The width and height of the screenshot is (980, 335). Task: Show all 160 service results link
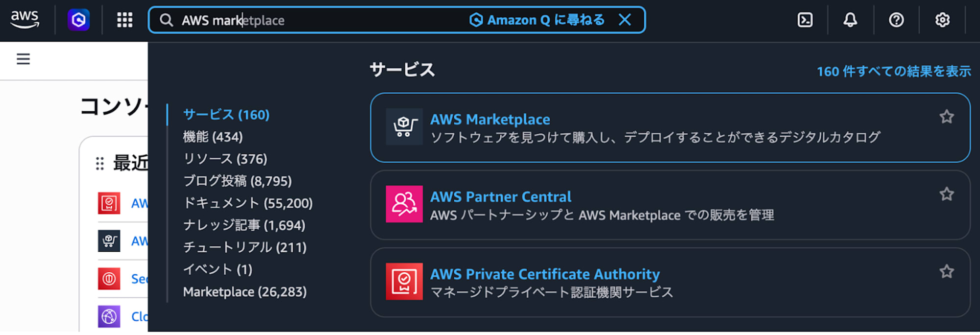893,72
